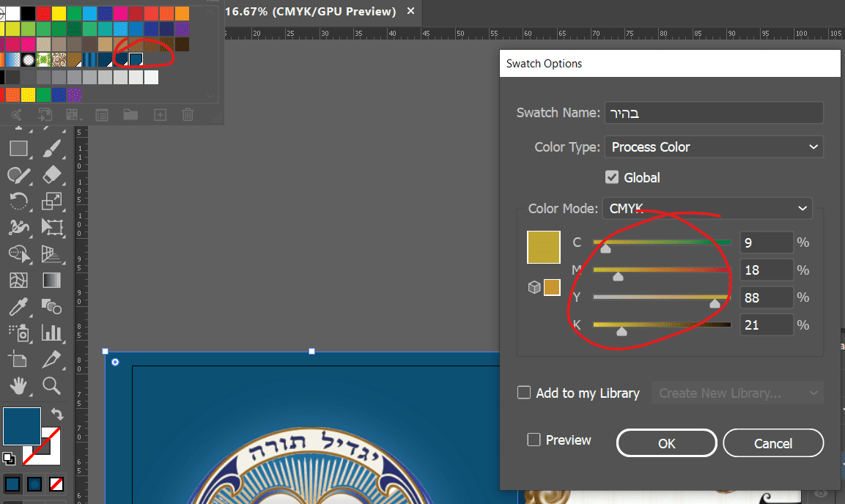845x504 pixels.
Task: Select the Rotate tool
Action: click(x=19, y=201)
